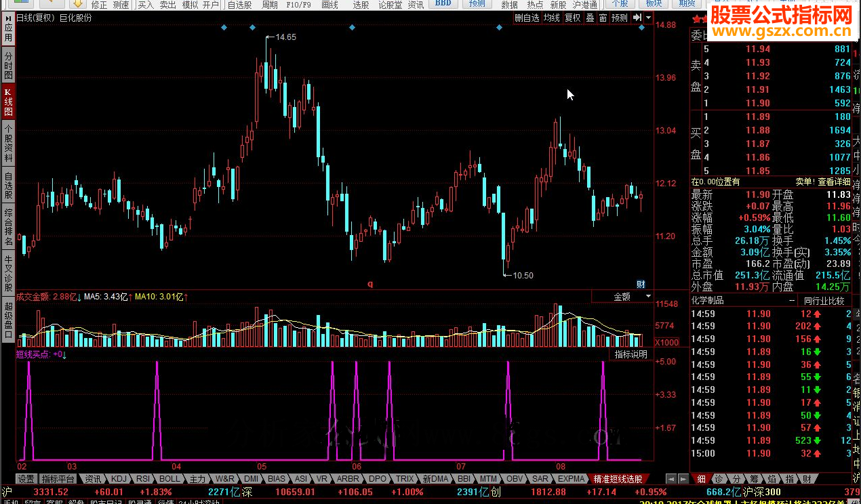The width and height of the screenshot is (861, 504).
Task: Select the 新DMA indicator tab
Action: [x=436, y=478]
